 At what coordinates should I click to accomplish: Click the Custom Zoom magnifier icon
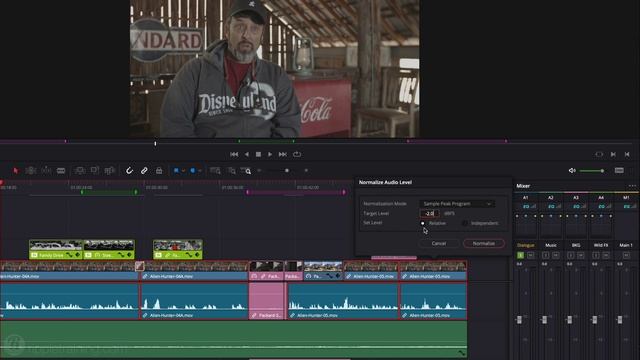coord(246,171)
